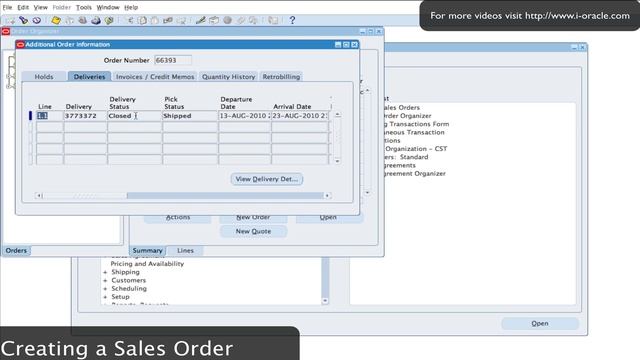The image size is (640, 360).
Task: Open the Retrobilling tab
Action: click(281, 76)
